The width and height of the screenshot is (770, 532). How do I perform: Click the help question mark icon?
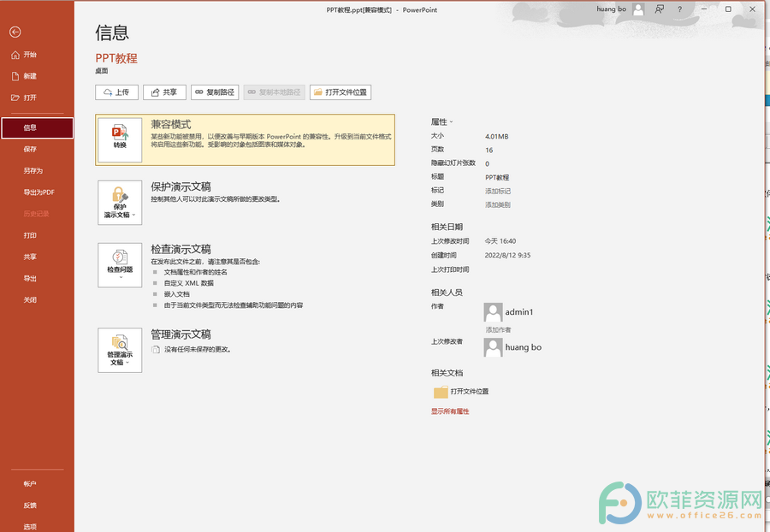(679, 9)
